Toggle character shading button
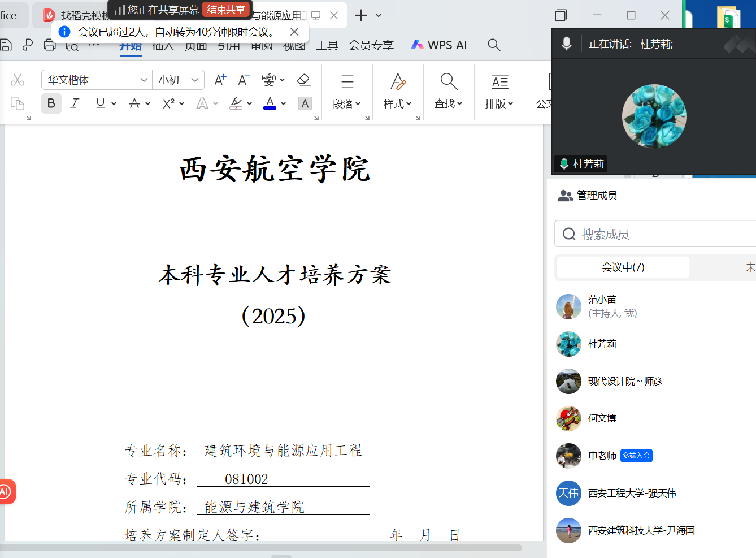This screenshot has width=756, height=558. point(305,103)
